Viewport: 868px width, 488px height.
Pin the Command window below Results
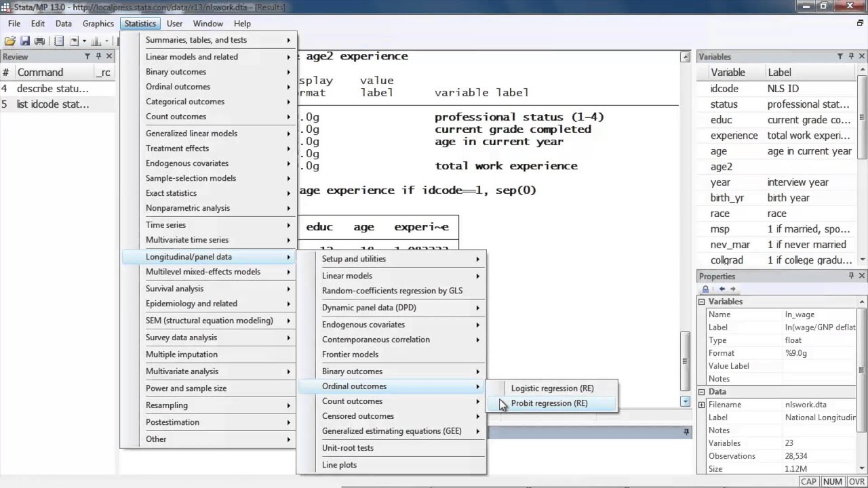tap(686, 432)
